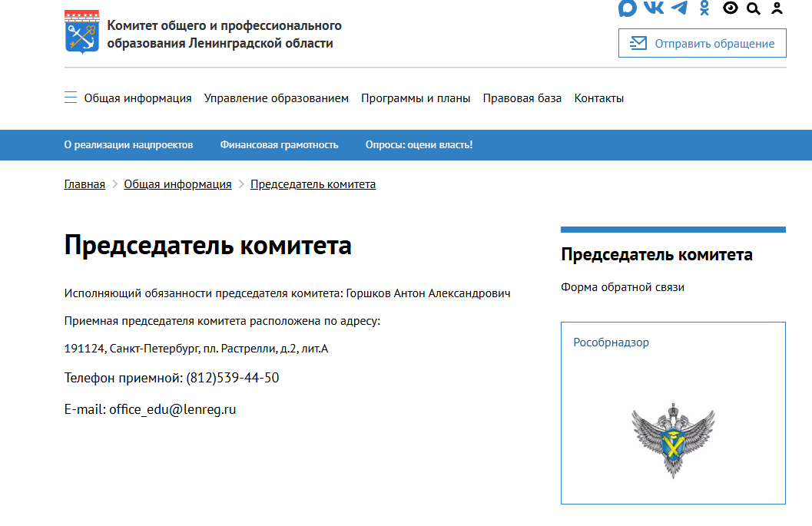812x526 pixels.
Task: Open Форма обратной связи sidebar link
Action: 622,287
